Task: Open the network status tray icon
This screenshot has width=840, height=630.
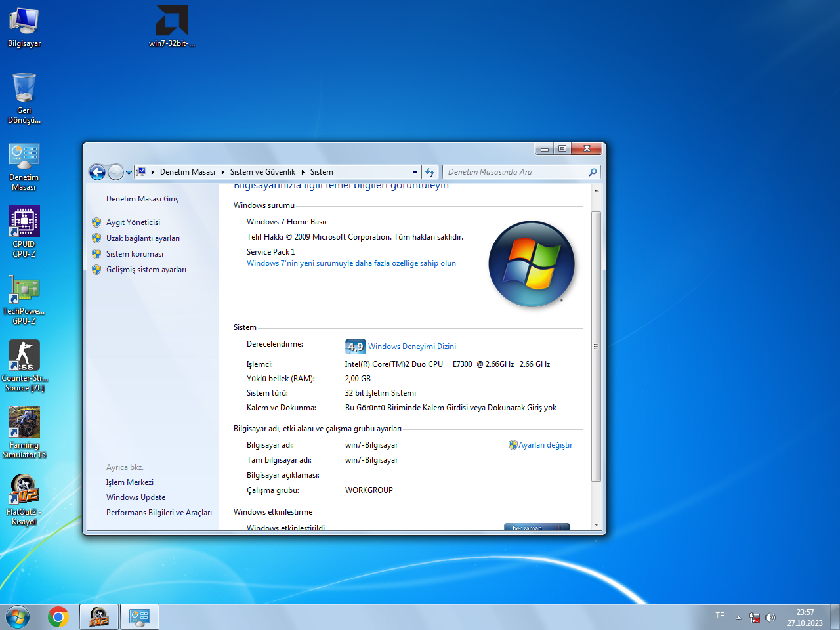Action: (755, 618)
